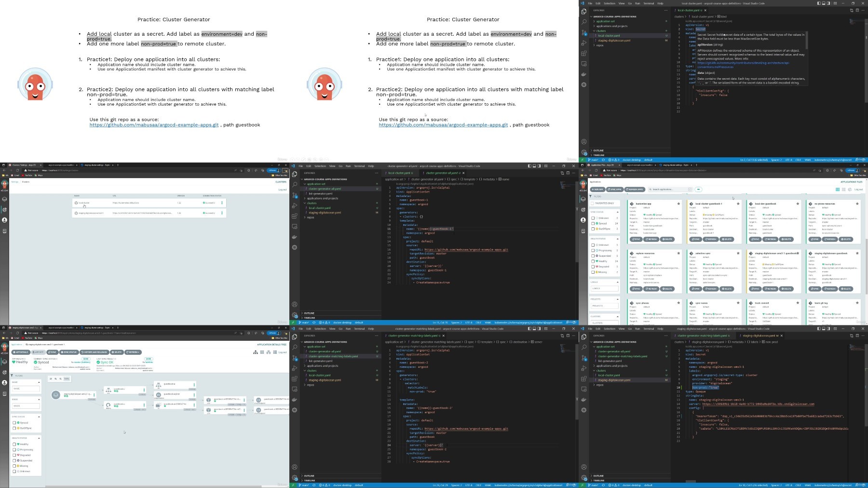Switch to local-cluster.yaml tab in cluster-generator-all.yaml window
The width and height of the screenshot is (868, 488).
[x=400, y=173]
